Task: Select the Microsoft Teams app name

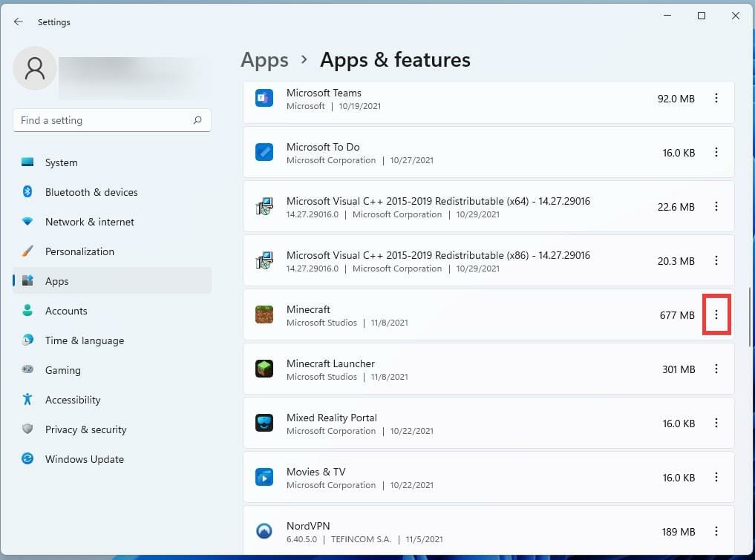Action: pyautogui.click(x=324, y=93)
